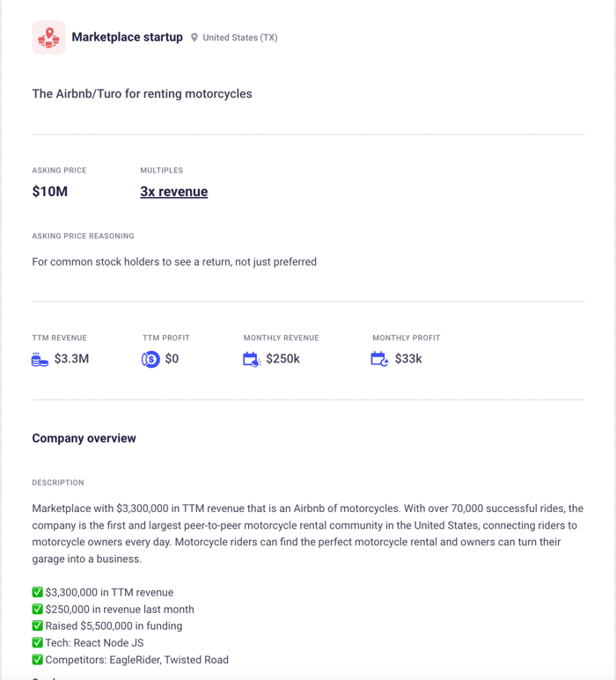Click green checkmark beside Raised $5,500,000 in funding
This screenshot has height=680, width=616.
(37, 625)
